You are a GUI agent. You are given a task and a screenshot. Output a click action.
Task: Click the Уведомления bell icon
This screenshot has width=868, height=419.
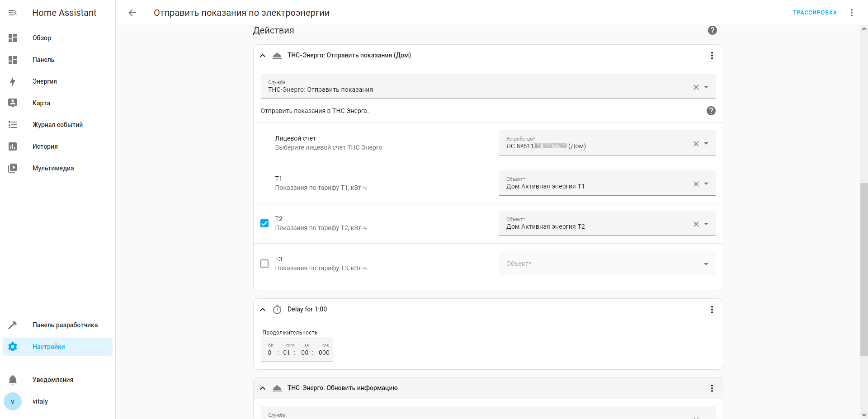13,380
